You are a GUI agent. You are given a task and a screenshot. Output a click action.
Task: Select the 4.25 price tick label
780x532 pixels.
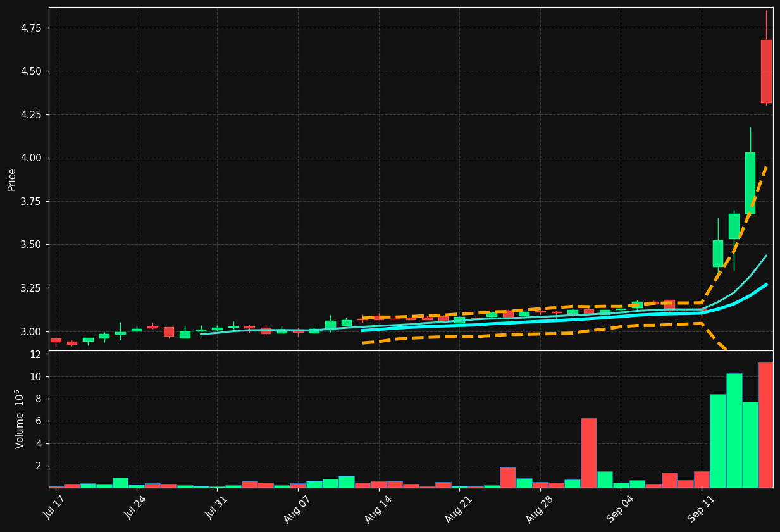pyautogui.click(x=31, y=114)
